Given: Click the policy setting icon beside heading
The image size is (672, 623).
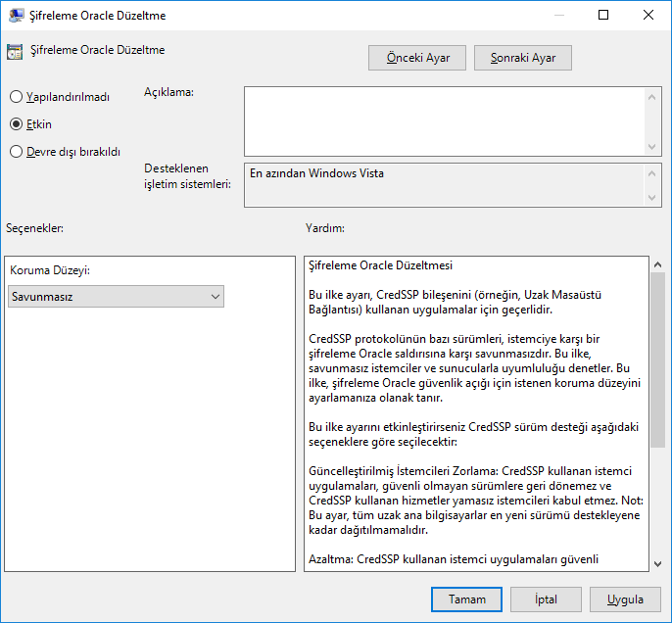Looking at the screenshot, I should pyautogui.click(x=15, y=51).
